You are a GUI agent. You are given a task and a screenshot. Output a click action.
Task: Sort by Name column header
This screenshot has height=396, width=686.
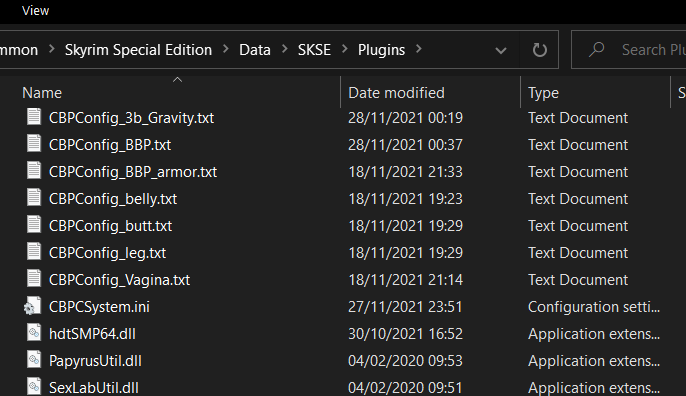(42, 93)
